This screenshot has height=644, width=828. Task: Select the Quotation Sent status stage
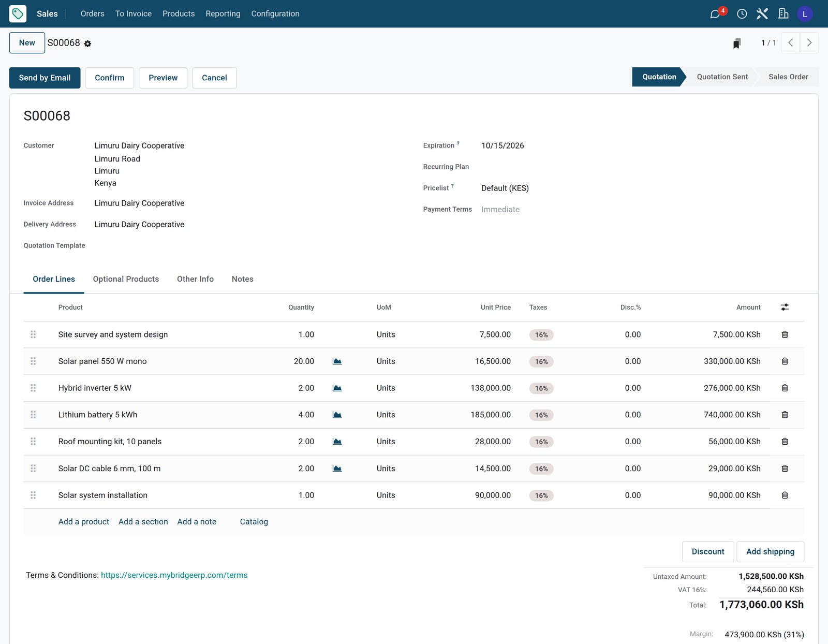coord(722,77)
